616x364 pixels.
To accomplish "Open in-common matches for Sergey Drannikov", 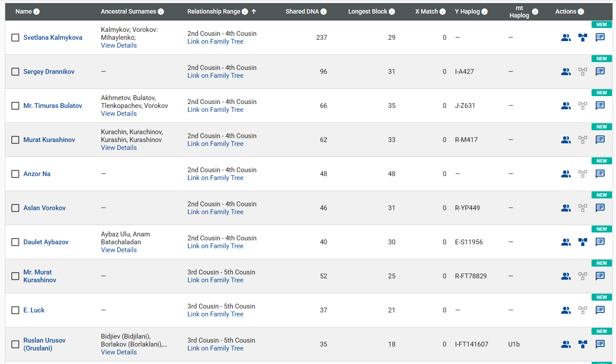I will coord(566,72).
